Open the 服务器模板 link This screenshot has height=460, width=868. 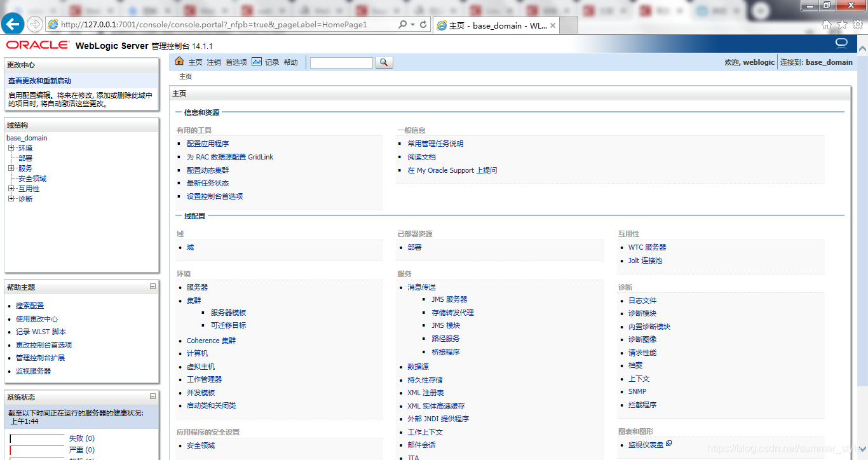[x=228, y=313]
